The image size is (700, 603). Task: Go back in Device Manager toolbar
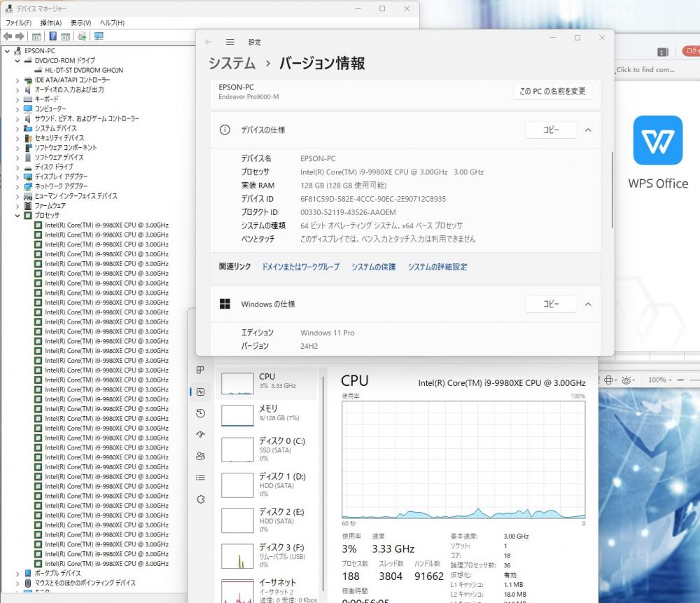pyautogui.click(x=8, y=36)
